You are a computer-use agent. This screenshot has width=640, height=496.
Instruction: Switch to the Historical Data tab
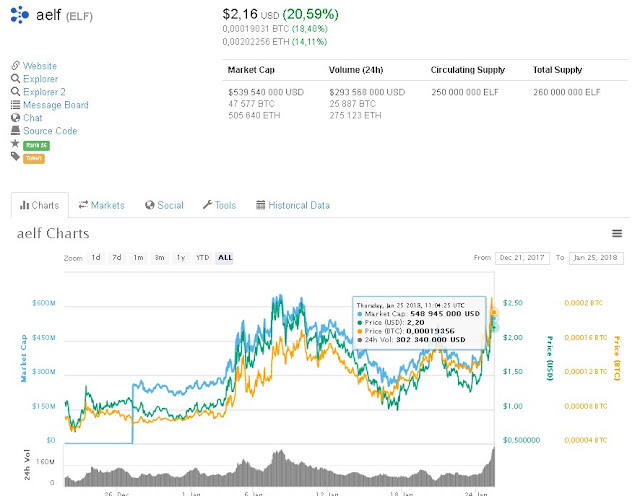293,205
